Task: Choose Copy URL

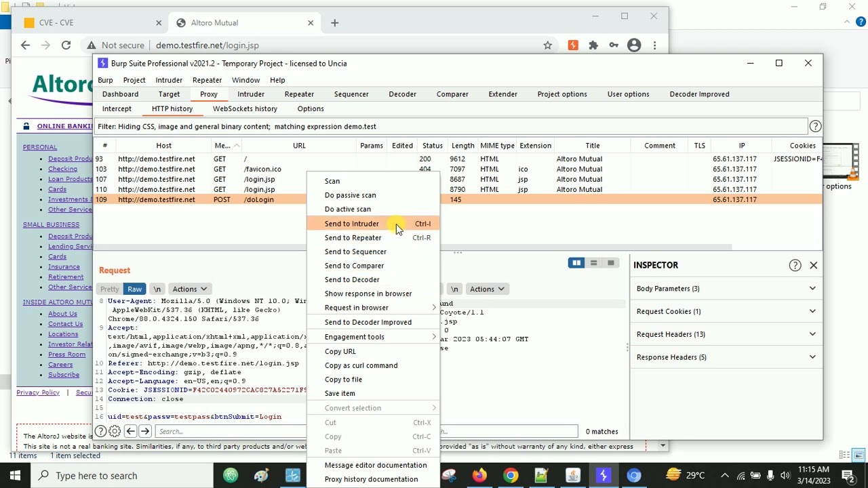Action: coord(373,352)
